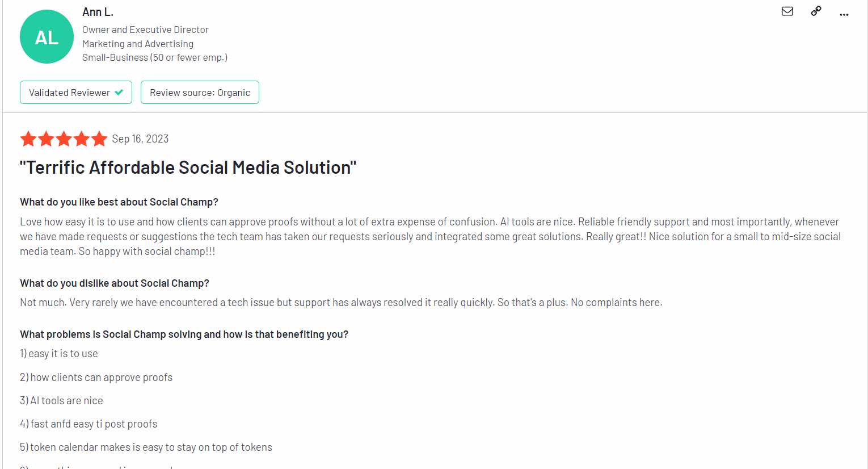Copy review link via chain icon
This screenshot has width=868, height=469.
point(816,11)
